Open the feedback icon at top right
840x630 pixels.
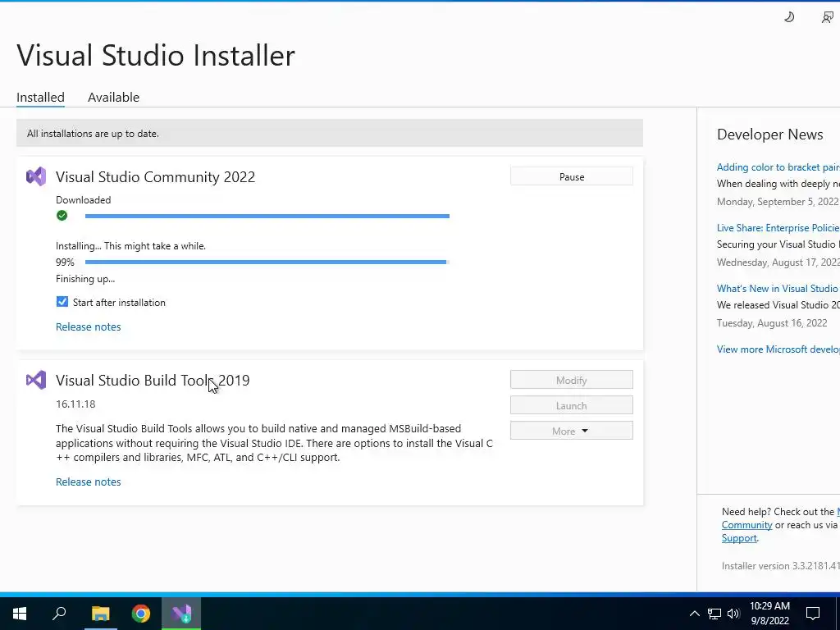828,17
